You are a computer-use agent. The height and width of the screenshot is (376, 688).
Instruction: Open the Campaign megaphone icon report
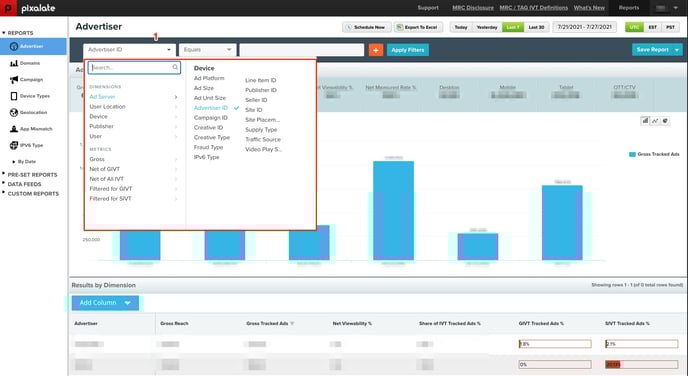pos(14,79)
